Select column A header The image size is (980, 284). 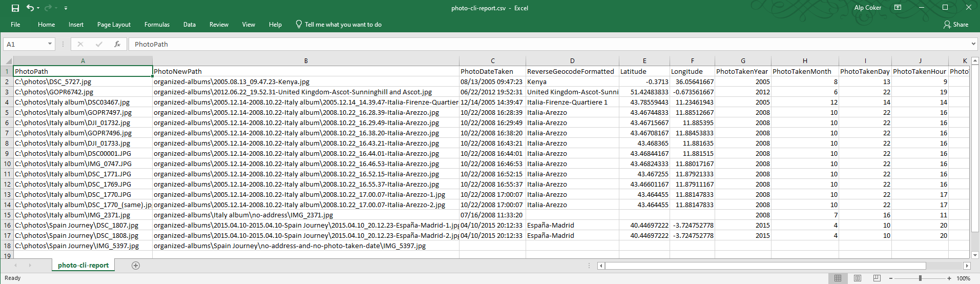[83, 60]
